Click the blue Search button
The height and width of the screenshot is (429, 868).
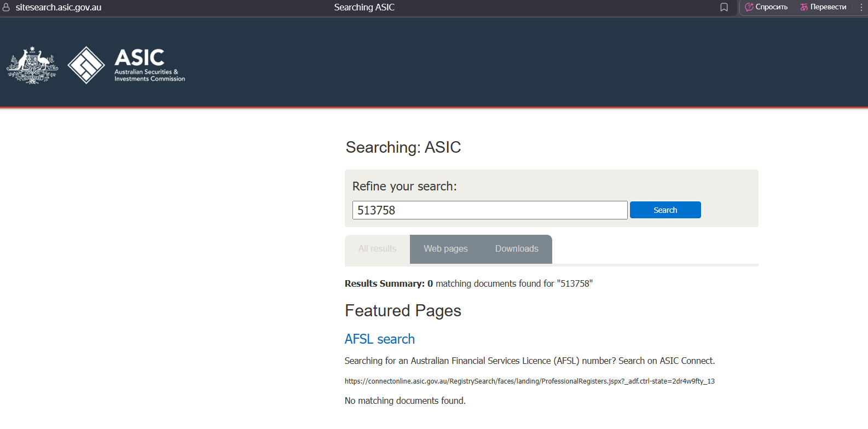[x=665, y=210]
